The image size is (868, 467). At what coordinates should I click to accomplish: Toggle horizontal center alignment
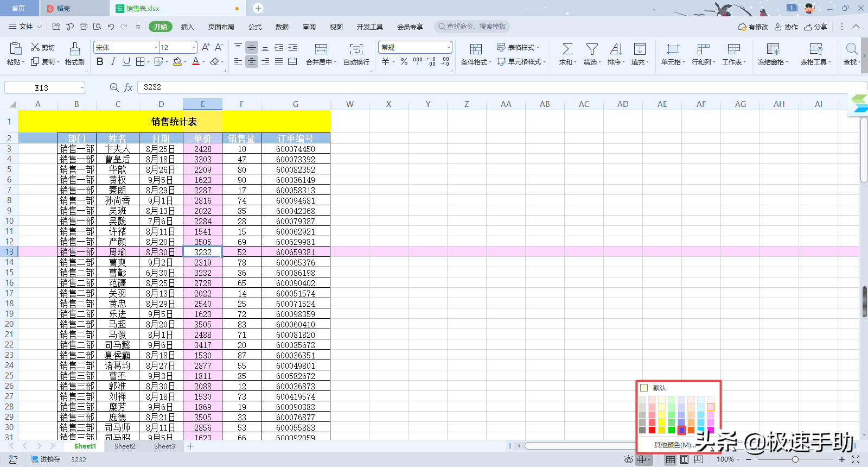click(x=252, y=62)
